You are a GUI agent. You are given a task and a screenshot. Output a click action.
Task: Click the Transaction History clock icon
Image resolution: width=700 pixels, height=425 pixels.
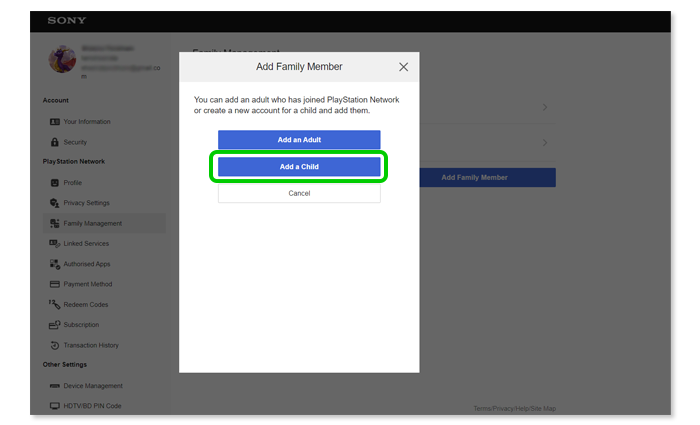coord(54,345)
